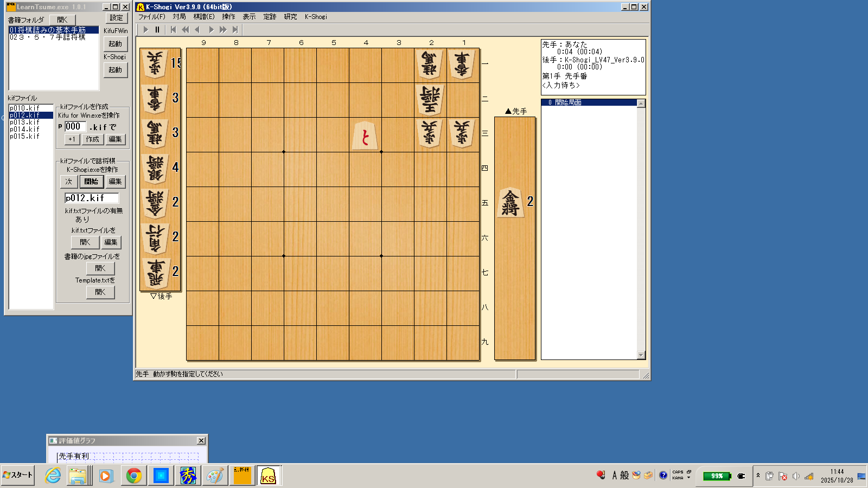
Task: Click the kif filename field showing p012.kif
Action: [91, 198]
